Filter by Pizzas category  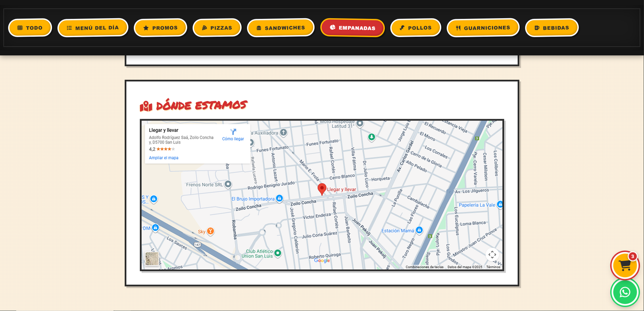[217, 28]
